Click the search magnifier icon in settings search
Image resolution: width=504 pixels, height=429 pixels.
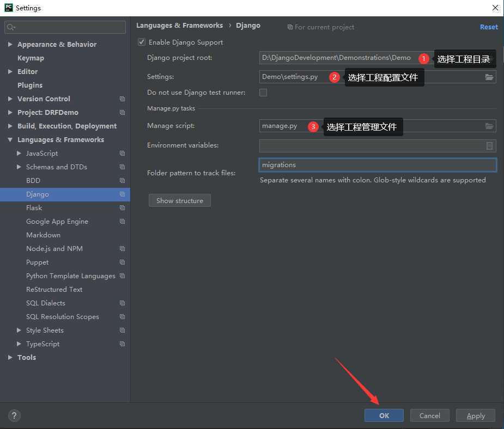[10, 27]
